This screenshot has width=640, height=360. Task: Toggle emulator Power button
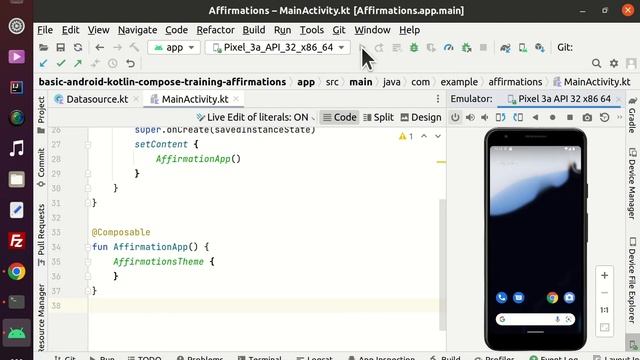[x=455, y=118]
